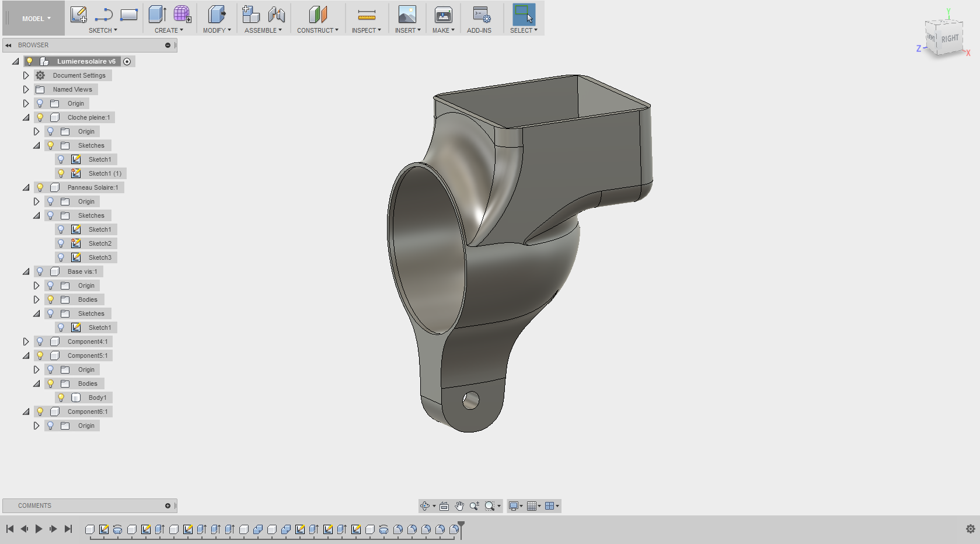Expand Document Settings node
The image size is (980, 544).
coord(26,75)
